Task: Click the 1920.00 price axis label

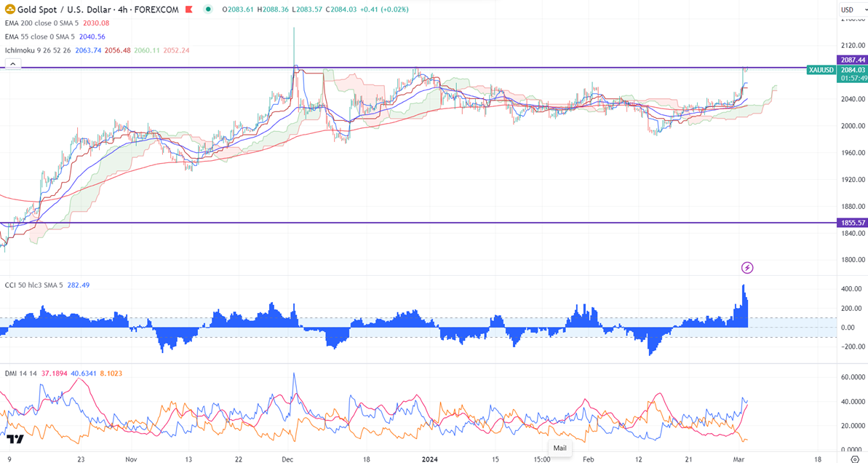Action: pyautogui.click(x=853, y=179)
